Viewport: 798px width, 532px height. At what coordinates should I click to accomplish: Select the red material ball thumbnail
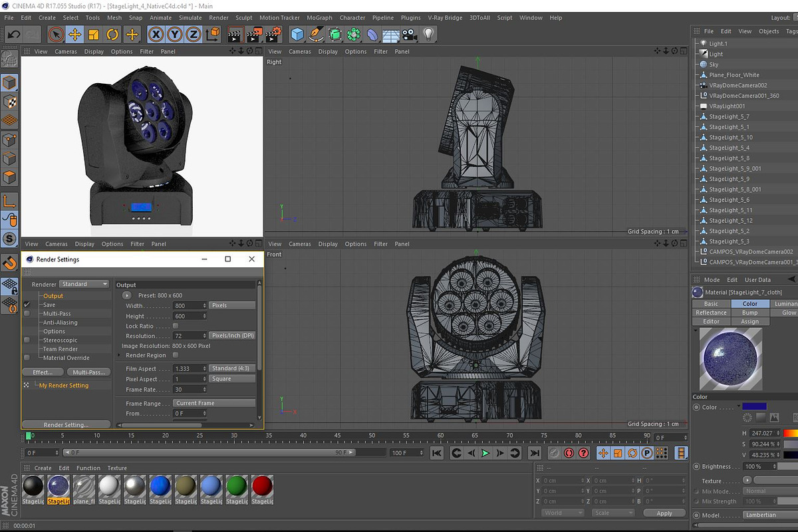coord(263,486)
